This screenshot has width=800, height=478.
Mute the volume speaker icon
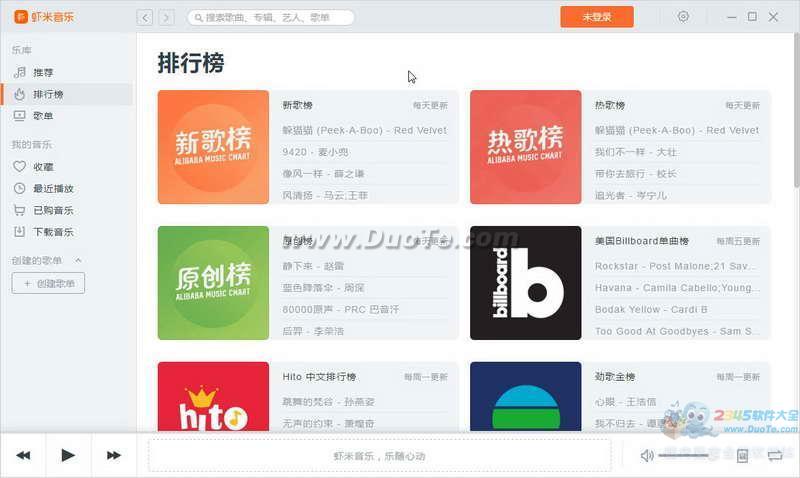647,456
